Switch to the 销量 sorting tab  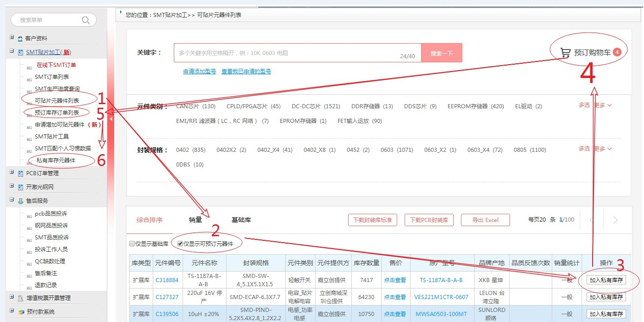point(195,220)
